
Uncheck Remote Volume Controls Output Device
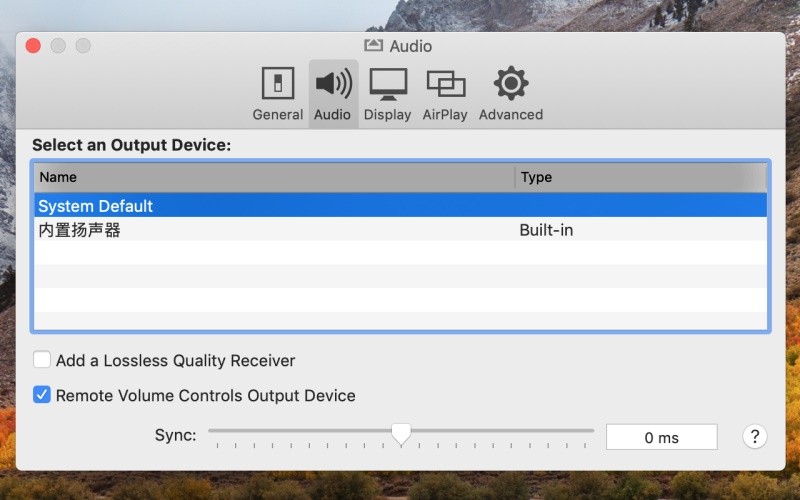[x=42, y=394]
